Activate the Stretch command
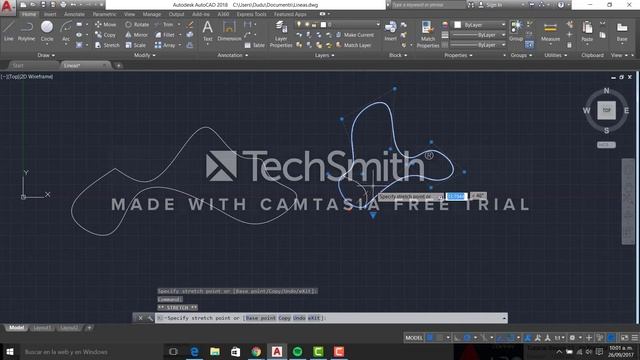 (x=107, y=45)
